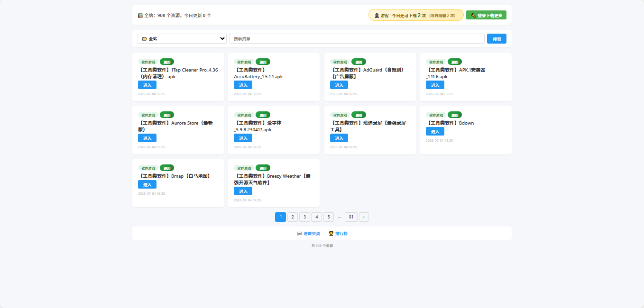The height and width of the screenshot is (308, 644).
Task: Click the 1Tap Cleaner Pro_4.36 title
Action: [x=178, y=73]
